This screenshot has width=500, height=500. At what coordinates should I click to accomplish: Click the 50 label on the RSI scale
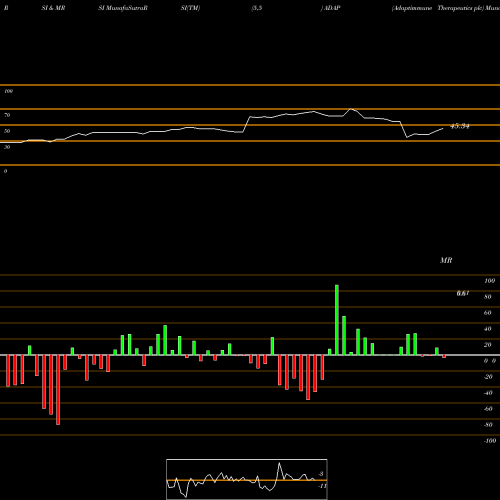7,131
